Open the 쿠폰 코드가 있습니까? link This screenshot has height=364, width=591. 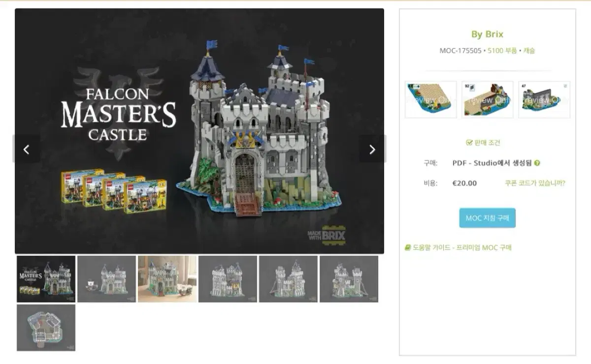pos(535,183)
